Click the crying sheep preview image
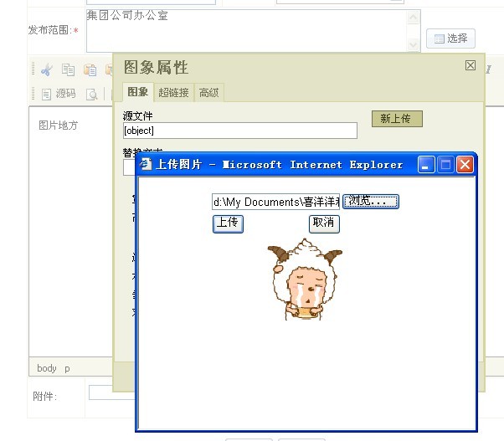The width and height of the screenshot is (504, 441). [x=305, y=279]
